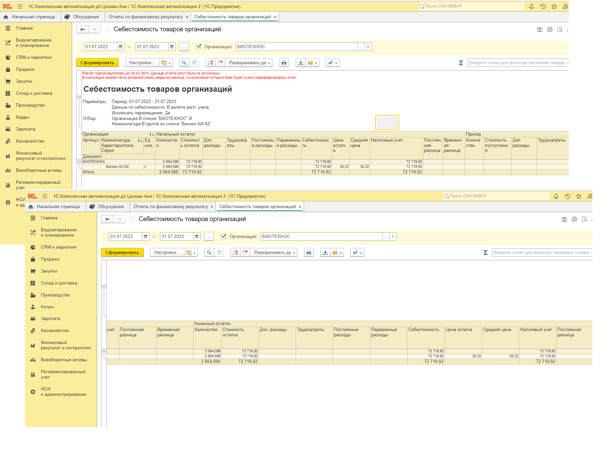This screenshot has height=450, width=616.
Task: Open 'НСИ и администрирование' in lower sidebar
Action: (x=63, y=391)
